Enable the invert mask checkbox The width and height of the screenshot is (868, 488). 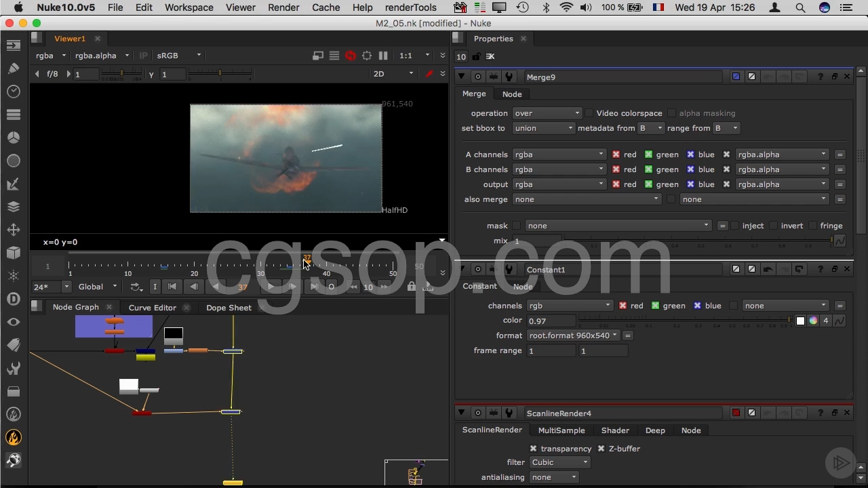pyautogui.click(x=773, y=226)
